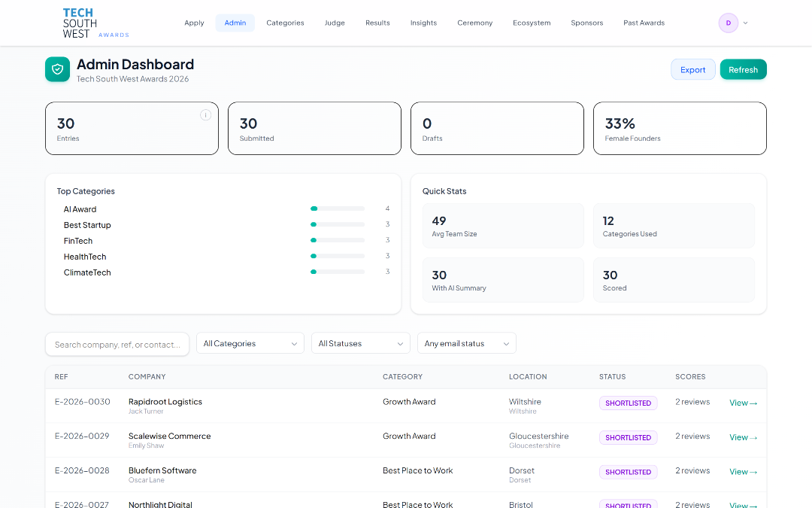812x508 pixels.
Task: Click AI Award in Top Categories
Action: click(80, 209)
